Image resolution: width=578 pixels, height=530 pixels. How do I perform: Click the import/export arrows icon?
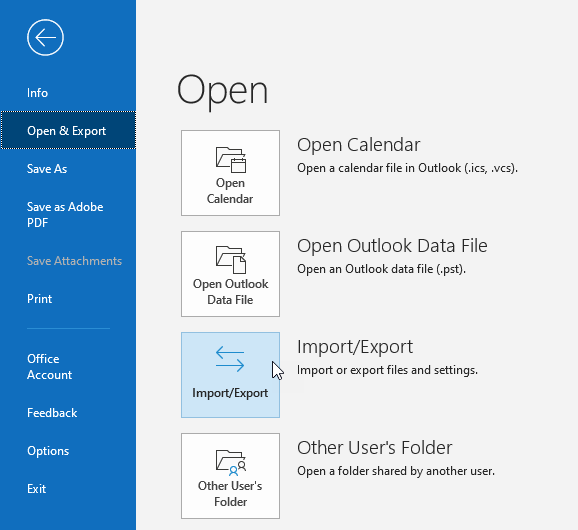[230, 359]
